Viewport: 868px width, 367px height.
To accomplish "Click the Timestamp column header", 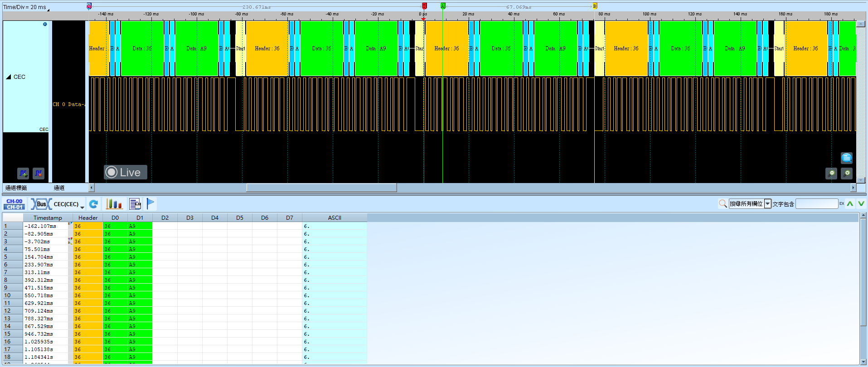I will pos(48,218).
